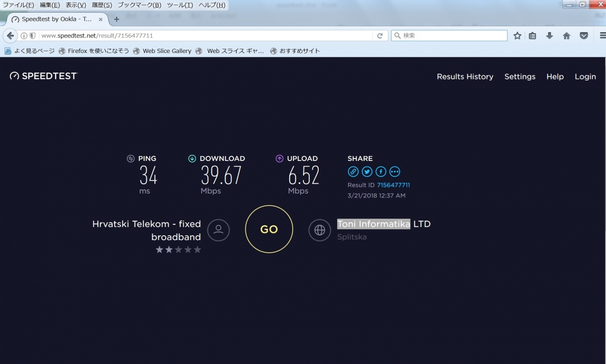Image resolution: width=606 pixels, height=364 pixels.
Task: Go to the Firefox home page icon
Action: (x=566, y=36)
